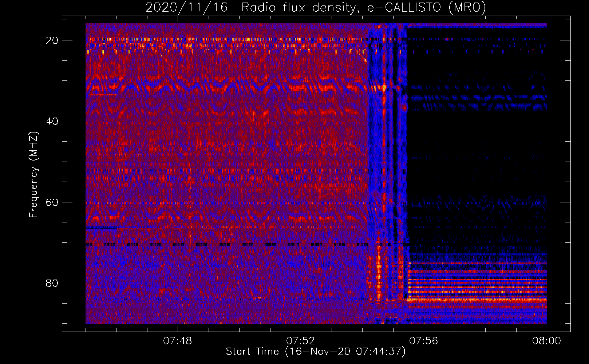Click the plot title "Radio flux density, e-CALLISTO (MRO)"
The height and width of the screenshot is (364, 589).
(363, 8)
